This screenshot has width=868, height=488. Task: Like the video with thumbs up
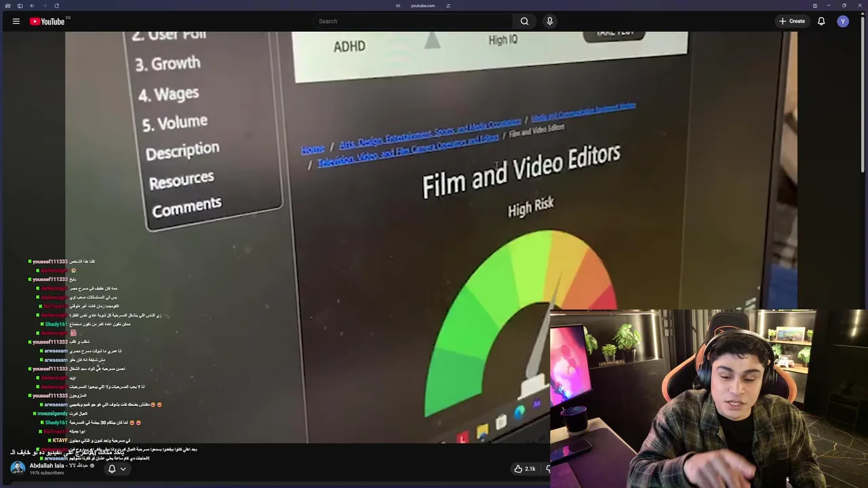click(524, 468)
